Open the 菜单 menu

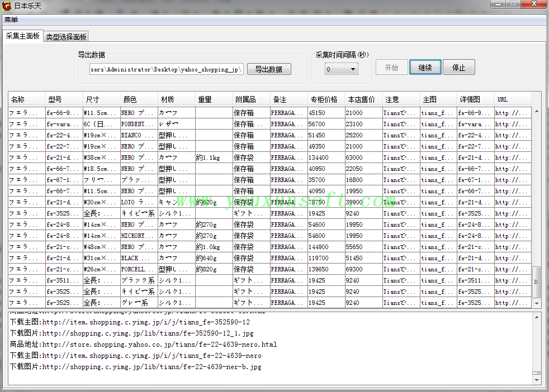point(11,20)
